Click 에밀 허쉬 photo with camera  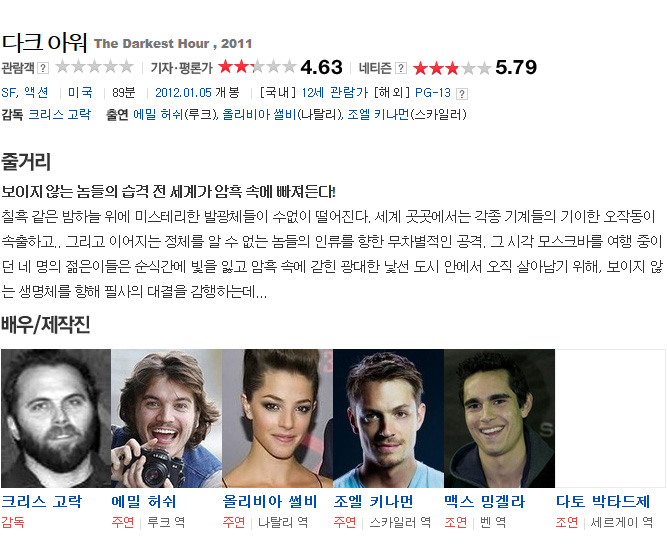pos(166,418)
